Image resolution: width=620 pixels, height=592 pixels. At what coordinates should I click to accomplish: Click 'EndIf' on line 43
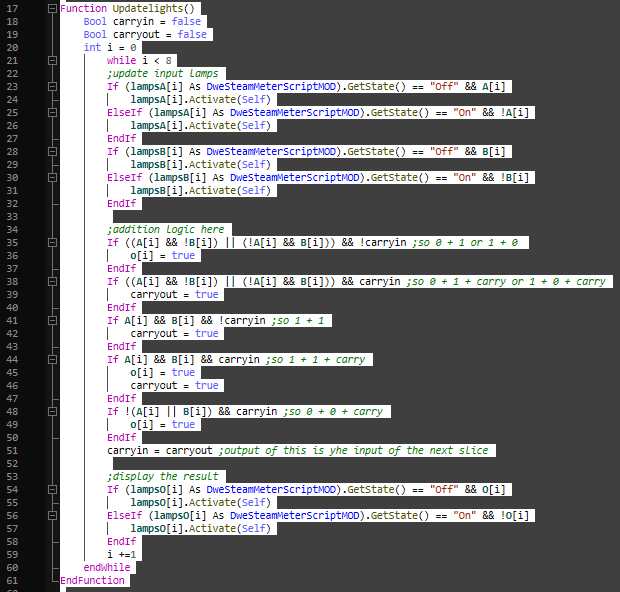pyautogui.click(x=121, y=346)
